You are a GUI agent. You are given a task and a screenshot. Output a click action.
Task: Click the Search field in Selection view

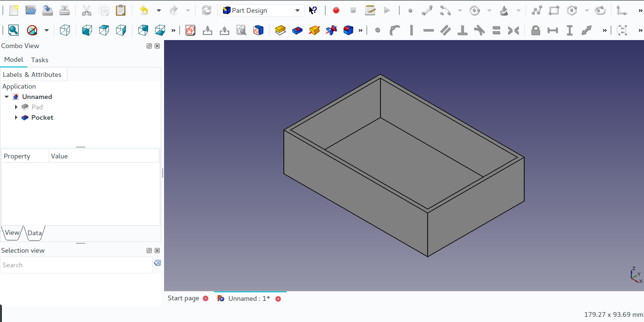click(75, 265)
